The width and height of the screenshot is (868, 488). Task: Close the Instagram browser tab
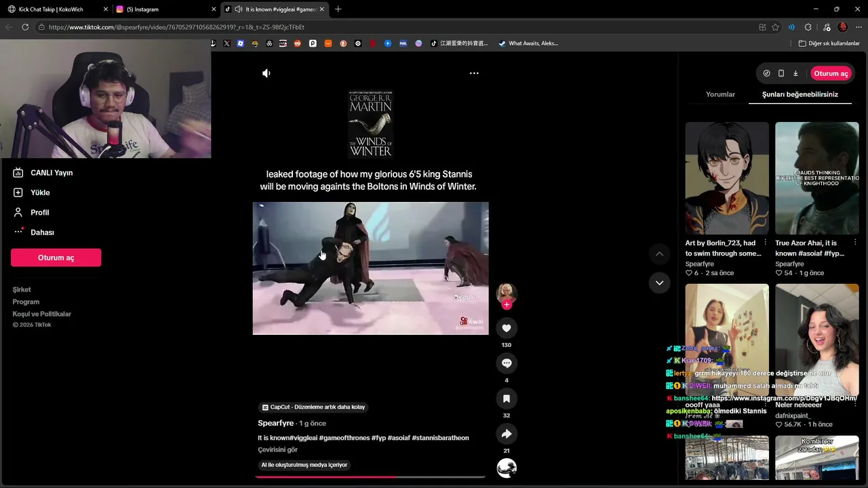click(x=214, y=9)
